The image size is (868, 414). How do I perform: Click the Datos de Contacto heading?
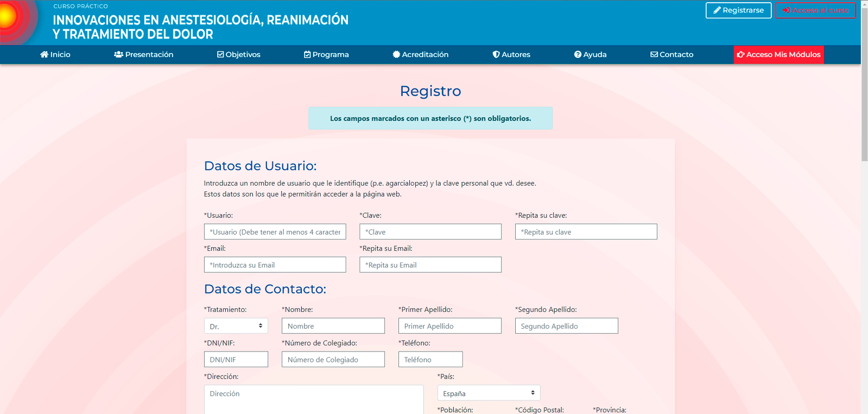pyautogui.click(x=265, y=289)
